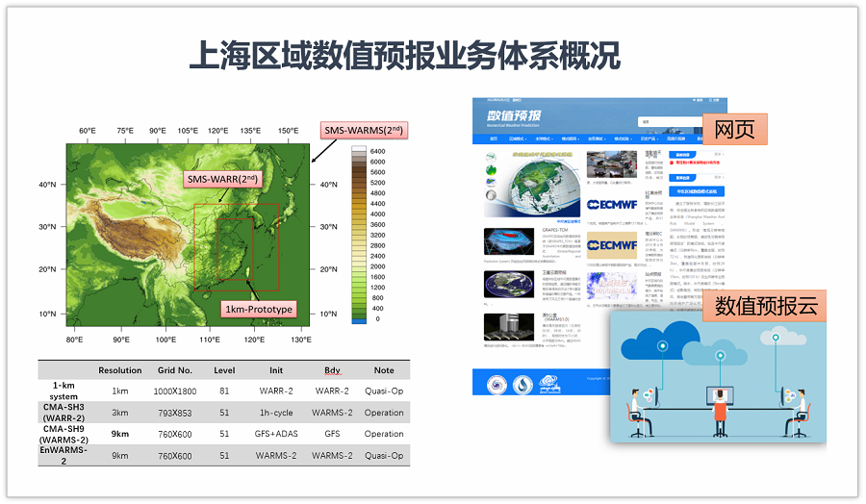Click the tan-background ECMWF logo
Image resolution: width=866 pixels, height=504 pixels.
click(x=611, y=246)
